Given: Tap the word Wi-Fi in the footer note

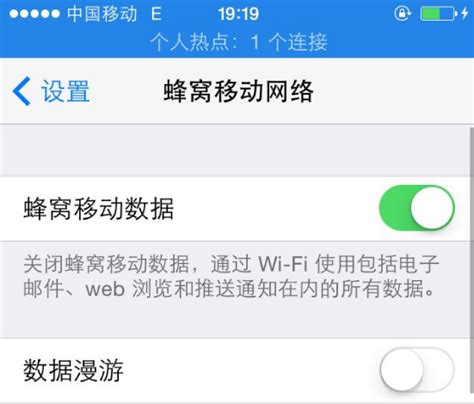Looking at the screenshot, I should [283, 264].
